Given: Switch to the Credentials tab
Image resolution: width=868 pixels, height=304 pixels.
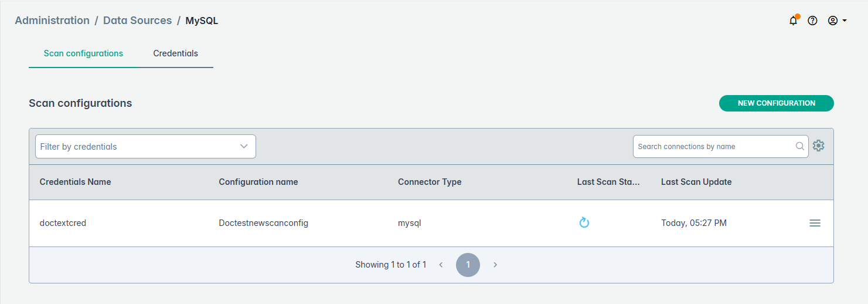Looking at the screenshot, I should click(x=176, y=53).
